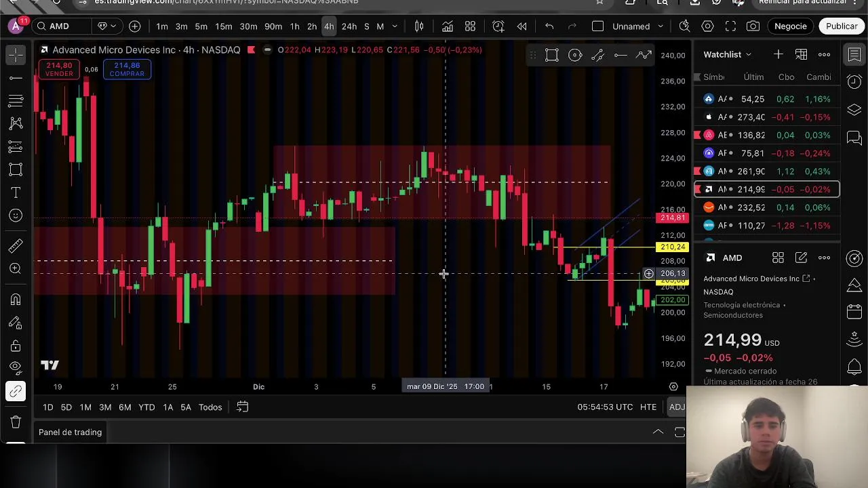Open chart settings hexagon icon

707,26
